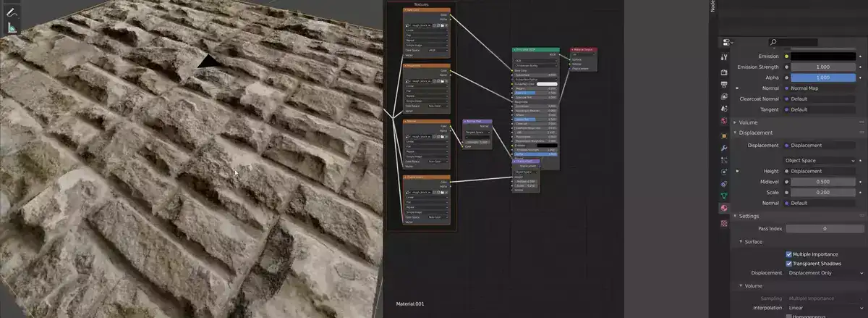This screenshot has height=318, width=868.
Task: Open the Node sidebar tab
Action: pos(713,7)
